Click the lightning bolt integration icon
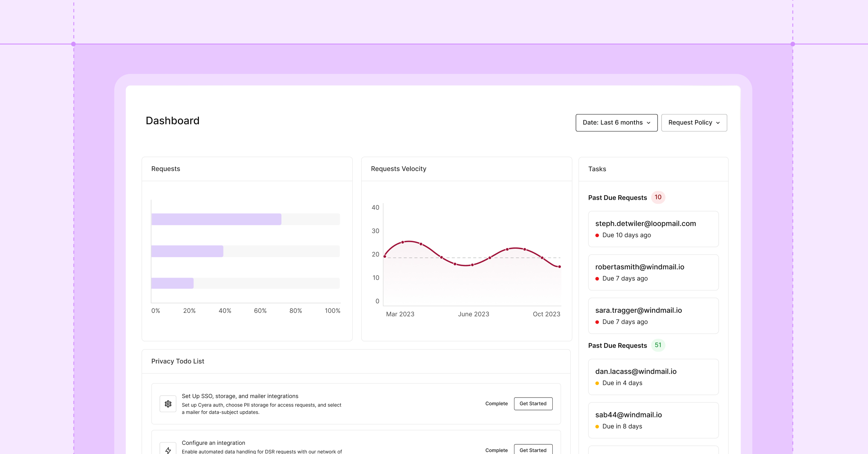This screenshot has width=868, height=454. pos(168,449)
